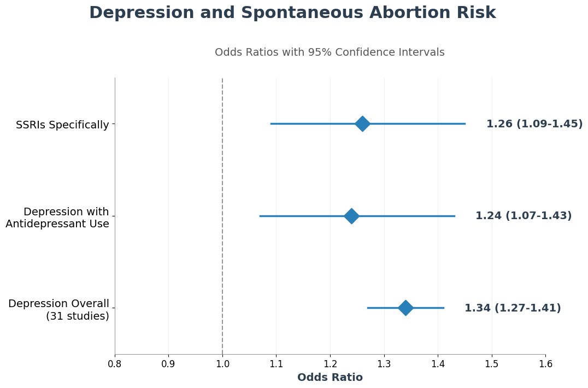Click the 1.2 x-axis tick label

330,364
